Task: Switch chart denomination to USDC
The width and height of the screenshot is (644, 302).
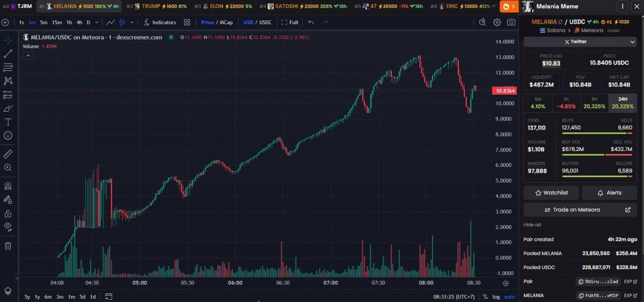Action: (266, 23)
